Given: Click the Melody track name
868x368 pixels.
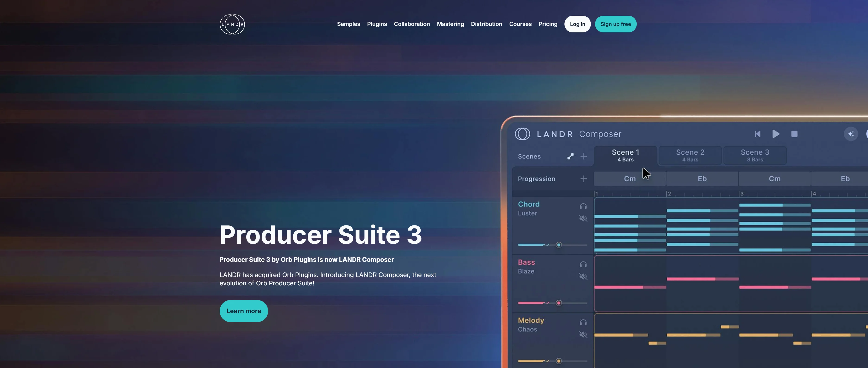Looking at the screenshot, I should tap(531, 321).
